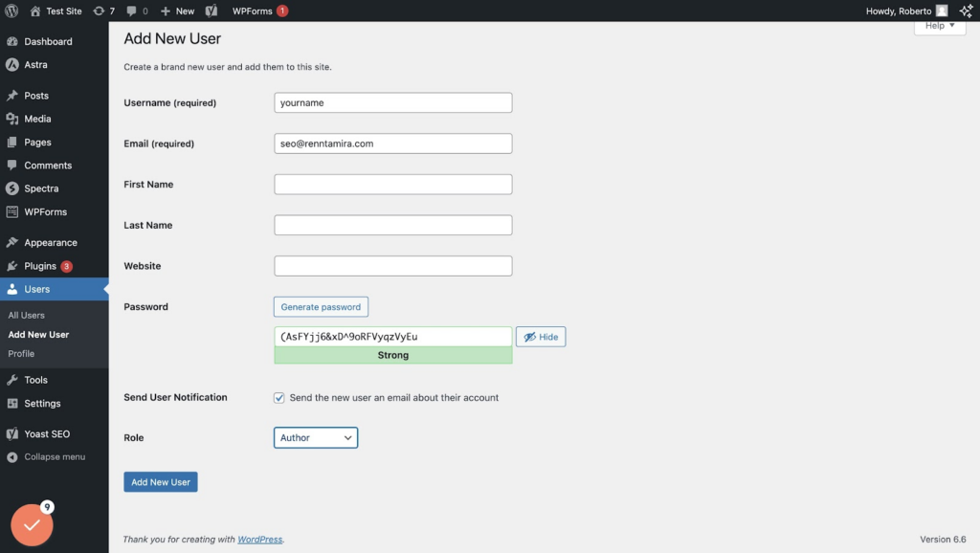Click the WordPress logo icon in admin bar

[11, 11]
